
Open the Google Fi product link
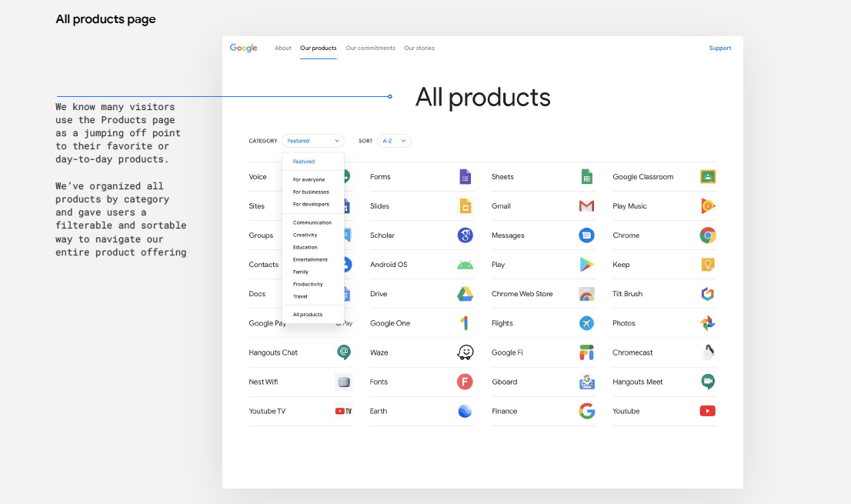click(x=508, y=352)
